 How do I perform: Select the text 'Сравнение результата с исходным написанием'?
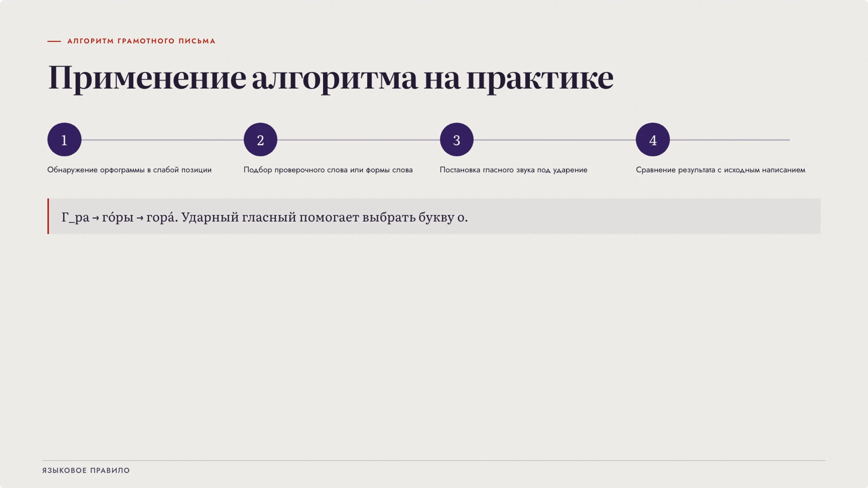(721, 170)
